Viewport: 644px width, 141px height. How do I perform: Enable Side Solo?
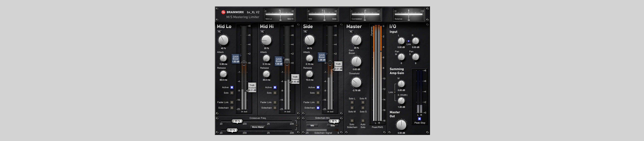318,93
